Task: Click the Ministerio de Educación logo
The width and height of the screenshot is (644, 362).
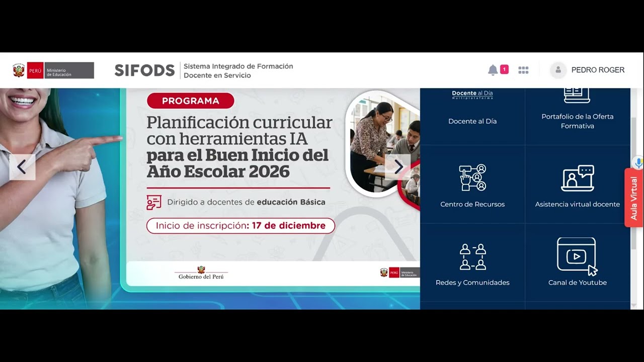Action: pos(53,70)
